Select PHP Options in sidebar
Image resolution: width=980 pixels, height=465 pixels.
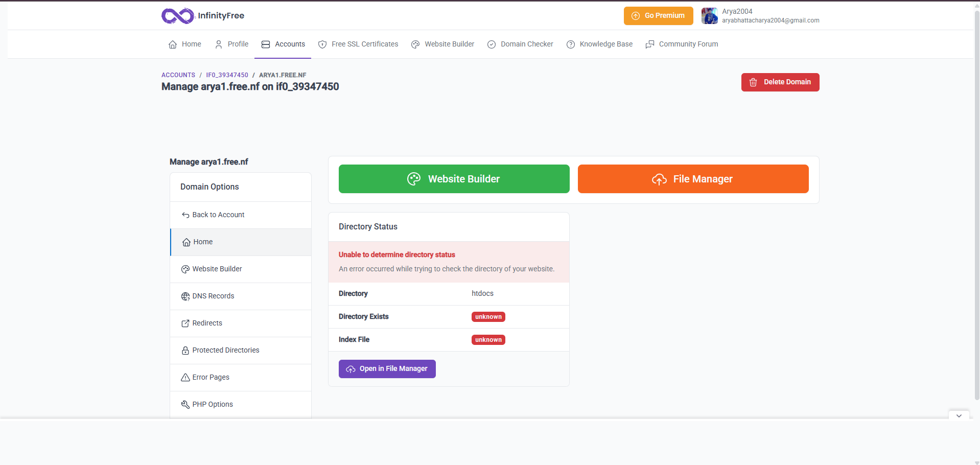241,405
